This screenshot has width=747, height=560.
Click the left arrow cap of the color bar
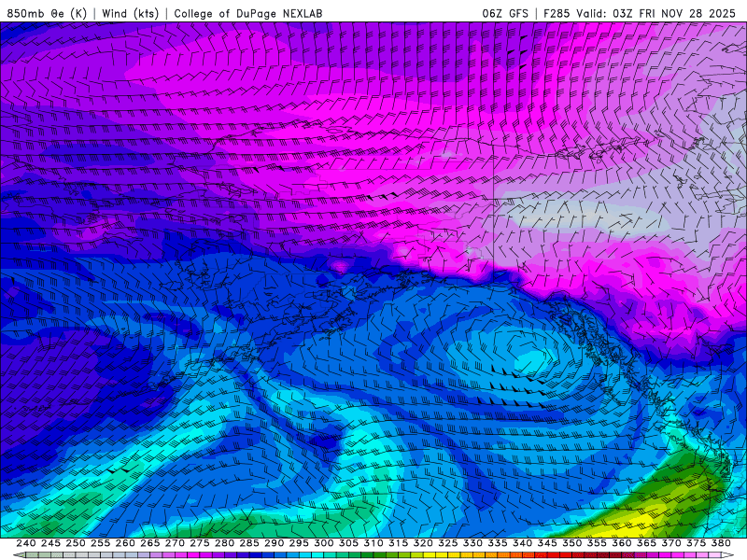click(x=19, y=555)
